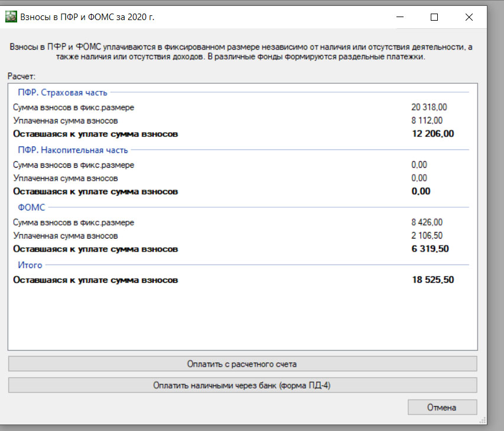Select the ПФР. Накопительная часть header
This screenshot has height=431, width=504.
click(x=73, y=150)
